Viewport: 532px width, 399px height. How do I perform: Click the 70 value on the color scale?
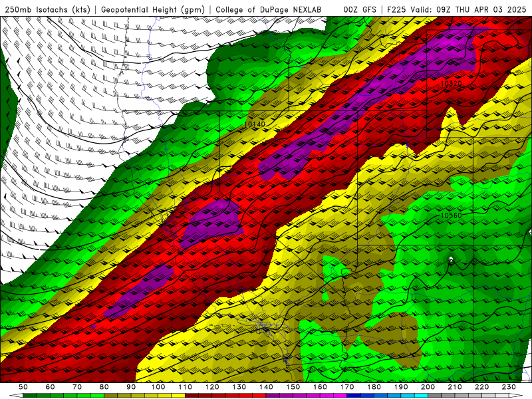click(77, 387)
